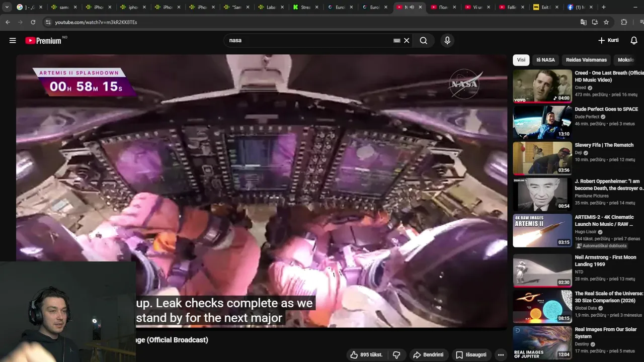The image size is (644, 362).
Task: Clear the search text with X
Action: click(x=407, y=41)
